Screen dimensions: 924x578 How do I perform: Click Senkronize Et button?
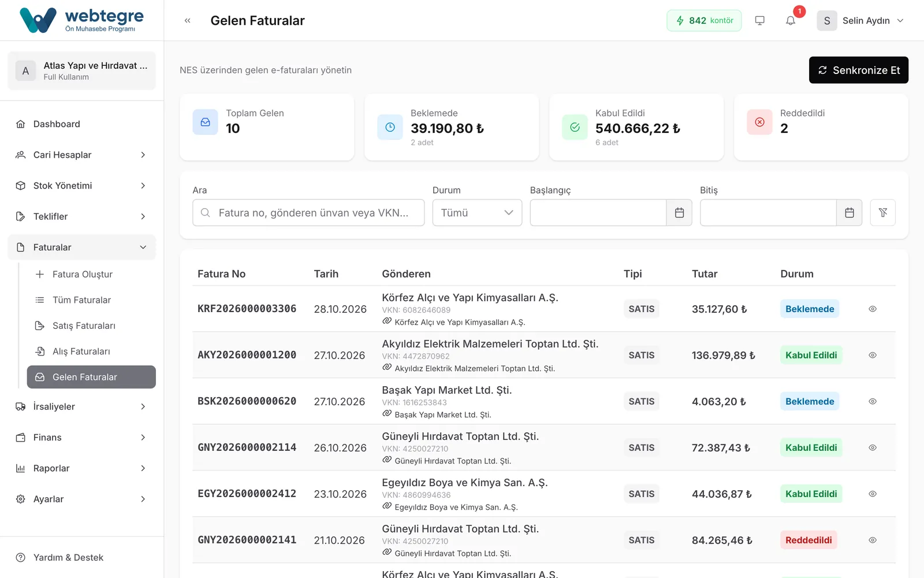coord(858,70)
